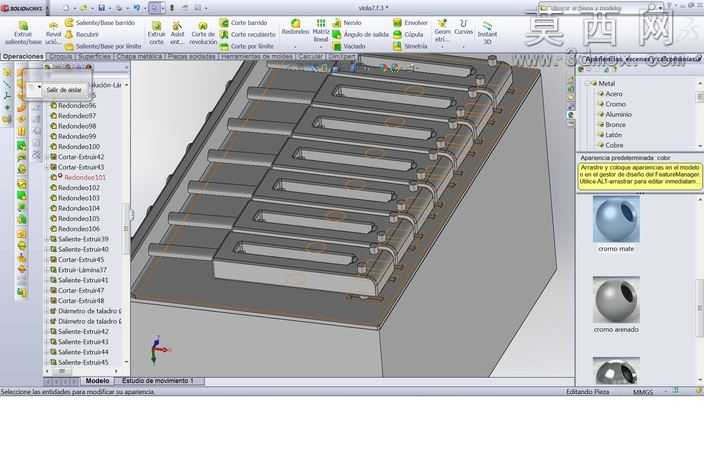This screenshot has width=704, height=469.
Task: Select Extruir-Lámina37 in feature tree
Action: (x=78, y=270)
